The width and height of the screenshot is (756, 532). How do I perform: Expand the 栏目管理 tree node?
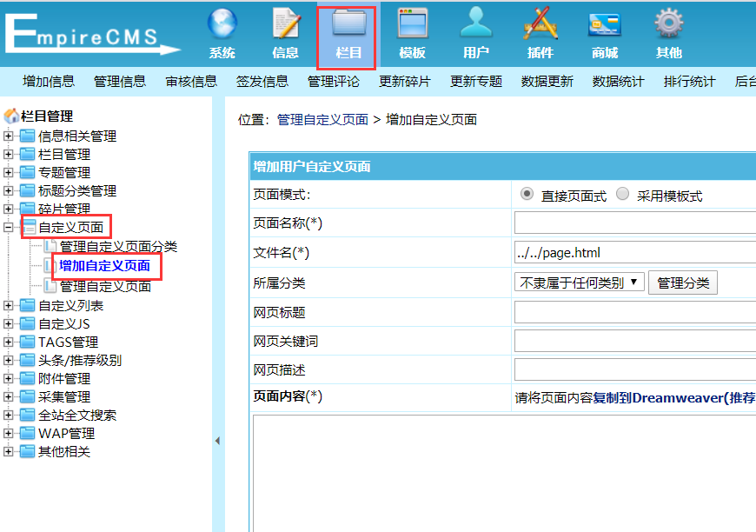click(x=8, y=155)
